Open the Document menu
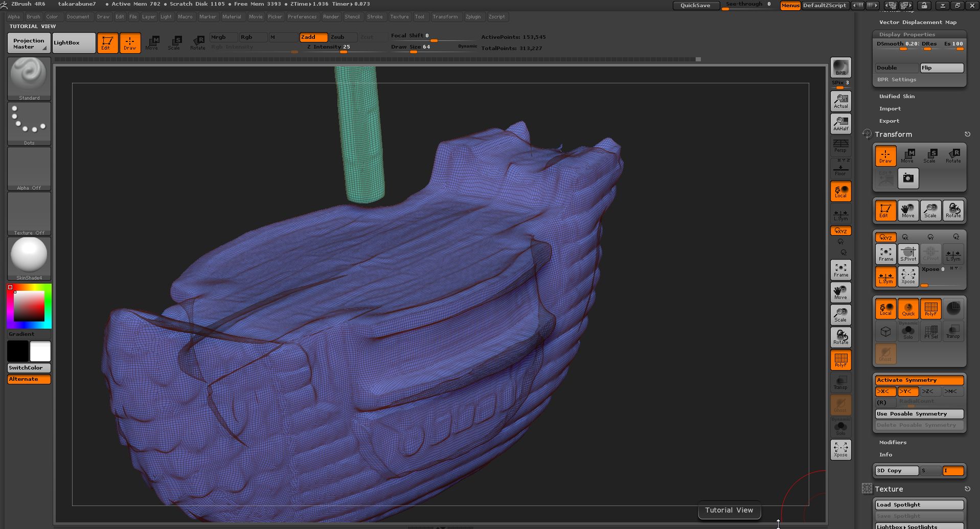The image size is (980, 529). click(x=78, y=16)
